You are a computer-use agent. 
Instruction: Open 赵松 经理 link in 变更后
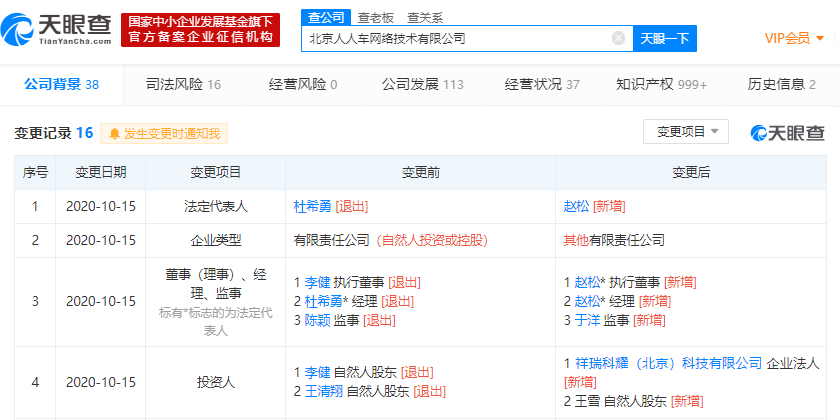(x=588, y=301)
